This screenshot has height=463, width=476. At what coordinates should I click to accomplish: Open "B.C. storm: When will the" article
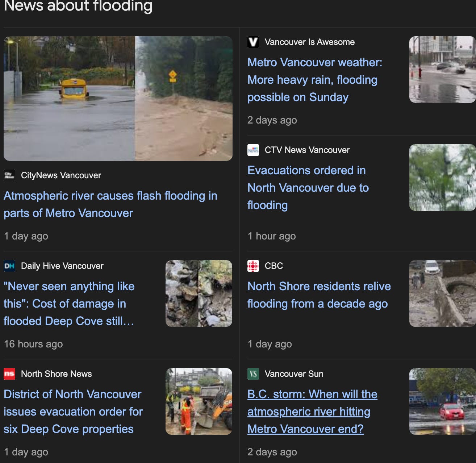[312, 412]
